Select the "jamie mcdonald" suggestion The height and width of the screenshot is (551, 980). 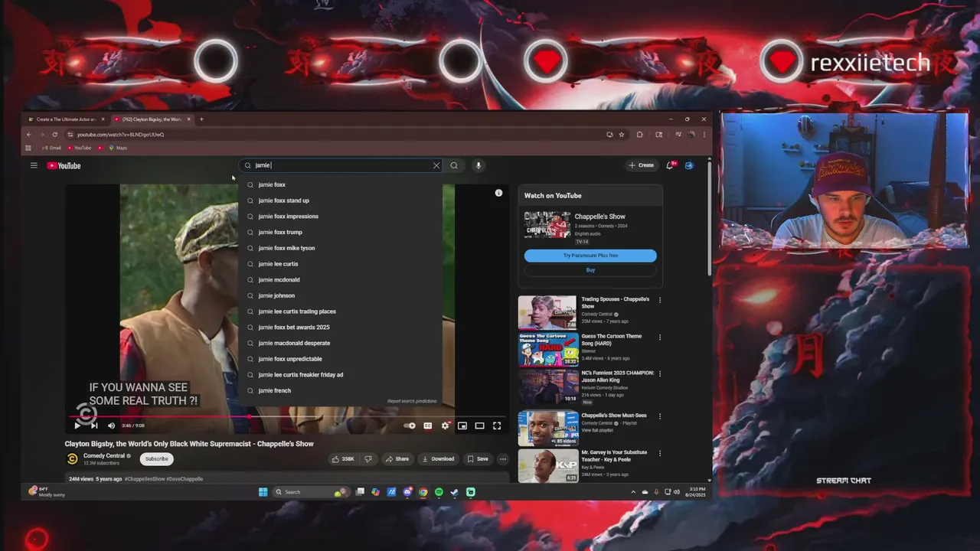click(341, 280)
